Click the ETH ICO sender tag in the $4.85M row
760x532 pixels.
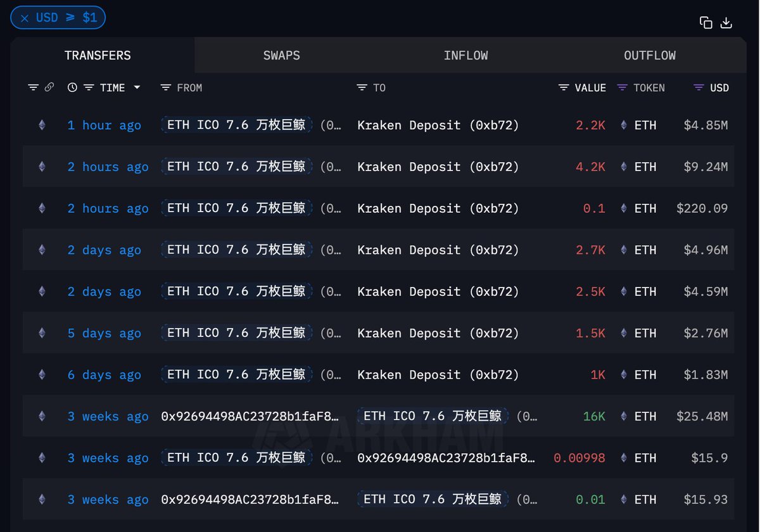(236, 125)
